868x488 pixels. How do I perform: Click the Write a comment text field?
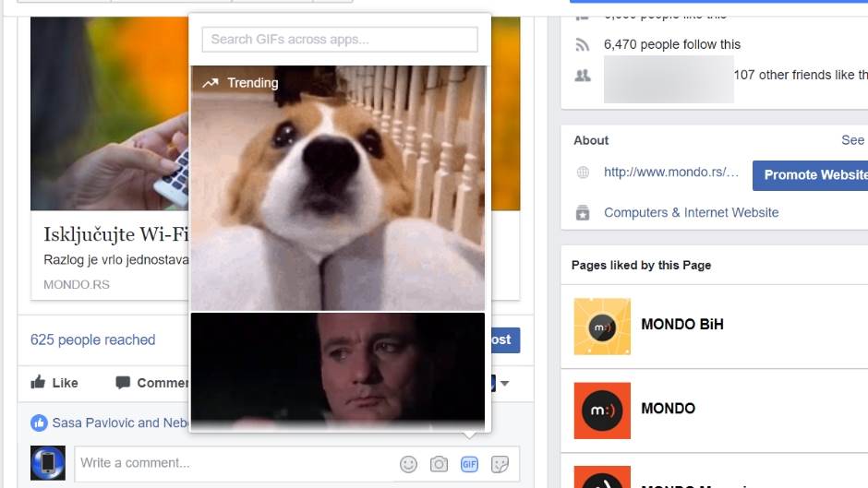[231, 463]
